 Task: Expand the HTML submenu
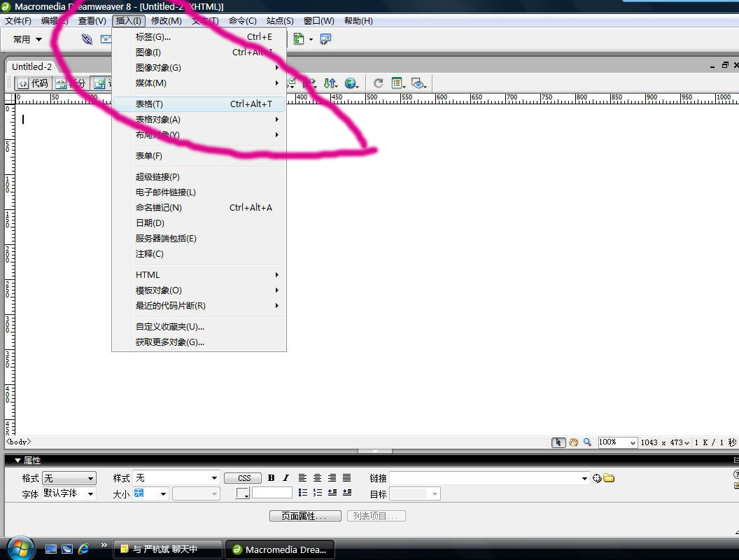[199, 275]
